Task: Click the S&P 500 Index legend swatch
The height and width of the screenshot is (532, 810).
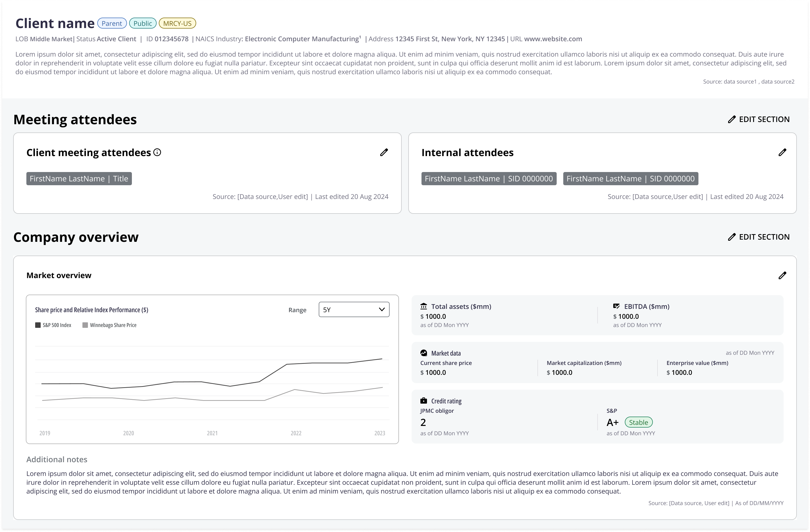Action: [x=38, y=325]
